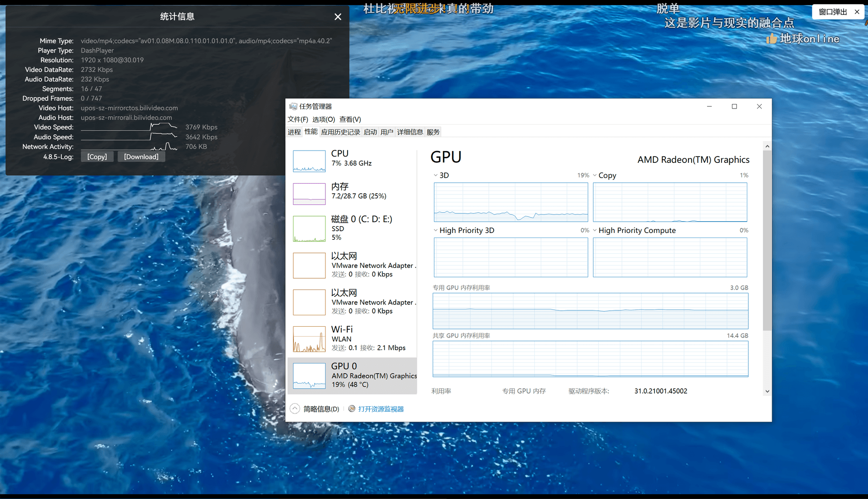Click the Video Speed sparkline graph
The width and height of the screenshot is (868, 499).
pyautogui.click(x=129, y=127)
